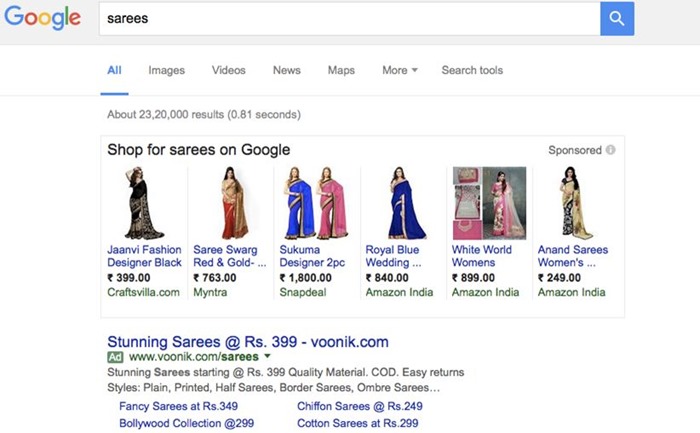Open Search tools options
The height and width of the screenshot is (433, 700).
tap(472, 70)
